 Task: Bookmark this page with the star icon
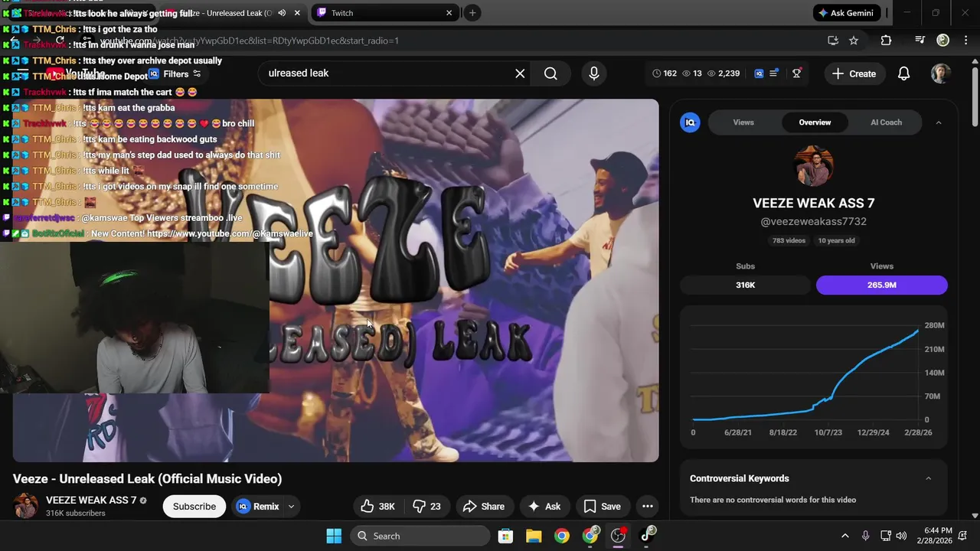pos(854,41)
